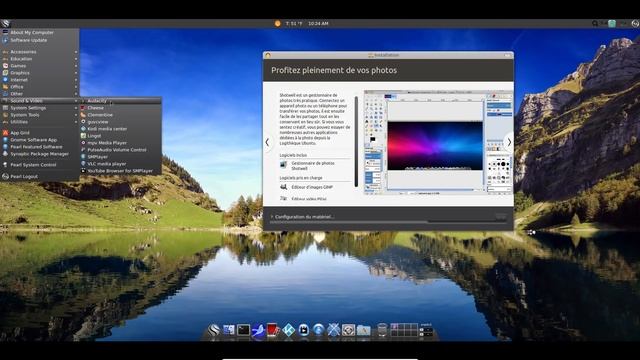Launch Software Update from the menu

40,40
